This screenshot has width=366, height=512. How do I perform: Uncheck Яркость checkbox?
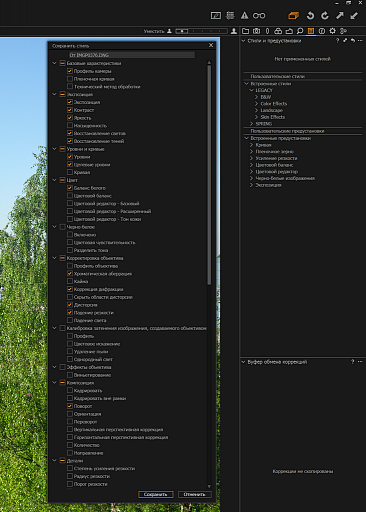coord(70,118)
